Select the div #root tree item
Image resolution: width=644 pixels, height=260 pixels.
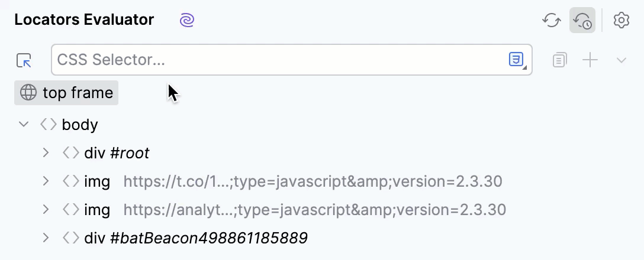117,153
